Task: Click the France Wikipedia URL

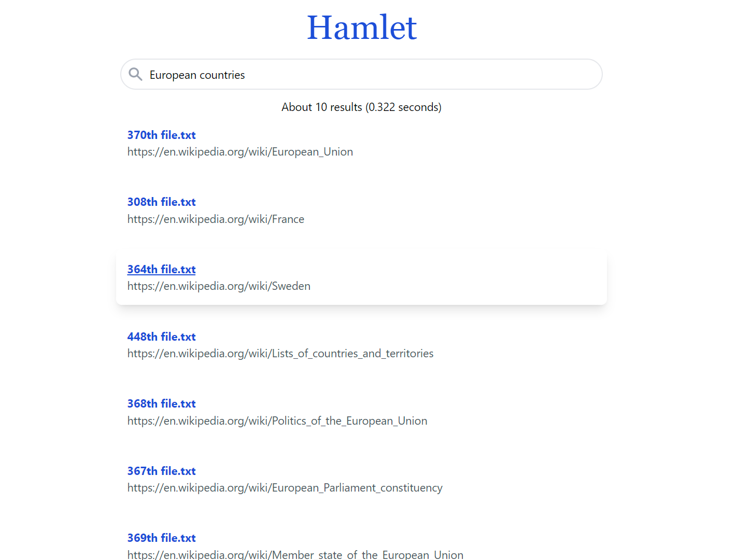Action: (x=216, y=219)
